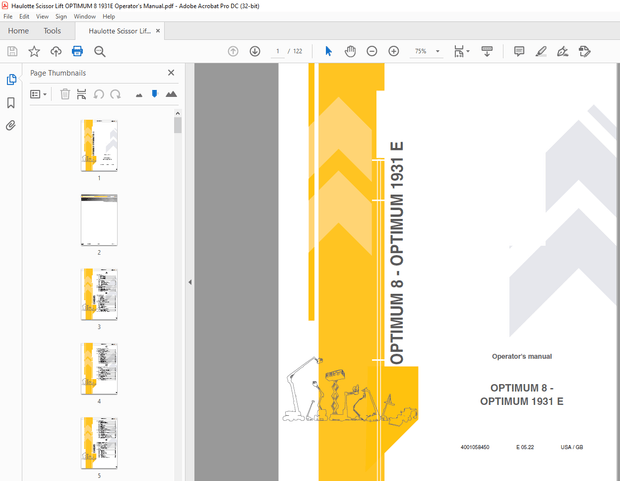Select page 1 thumbnail
Image resolution: width=620 pixels, height=481 pixels.
pos(99,146)
